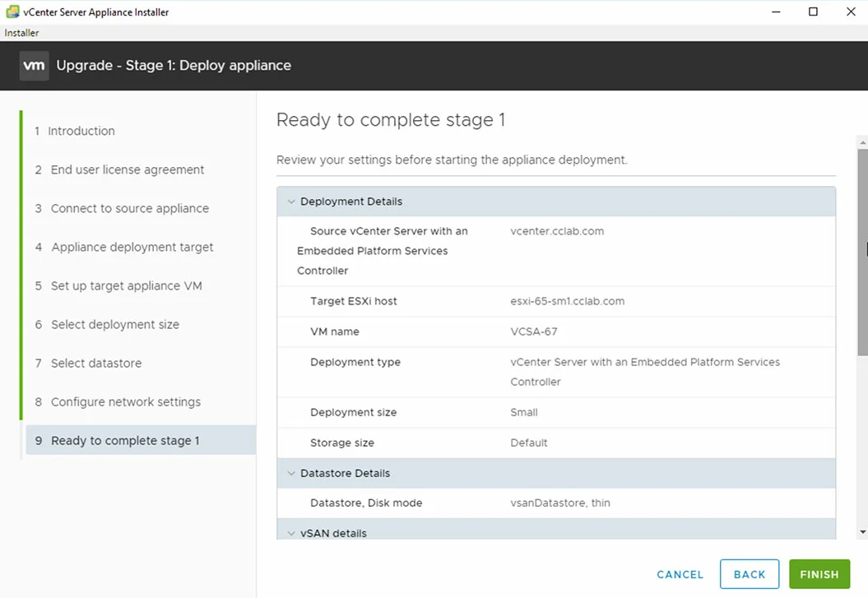Viewport: 868px width, 598px height.
Task: Collapse the vSAN details section chevron
Action: click(291, 533)
